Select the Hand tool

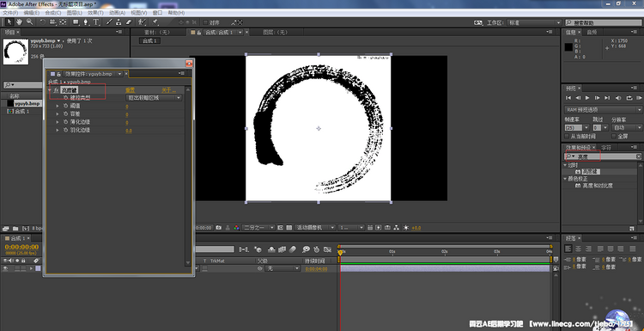(19, 22)
